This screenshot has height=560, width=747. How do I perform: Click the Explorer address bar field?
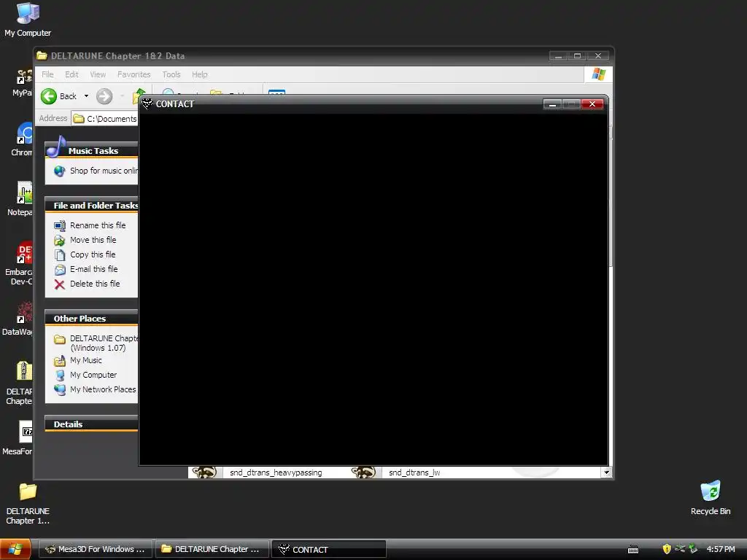pyautogui.click(x=105, y=119)
